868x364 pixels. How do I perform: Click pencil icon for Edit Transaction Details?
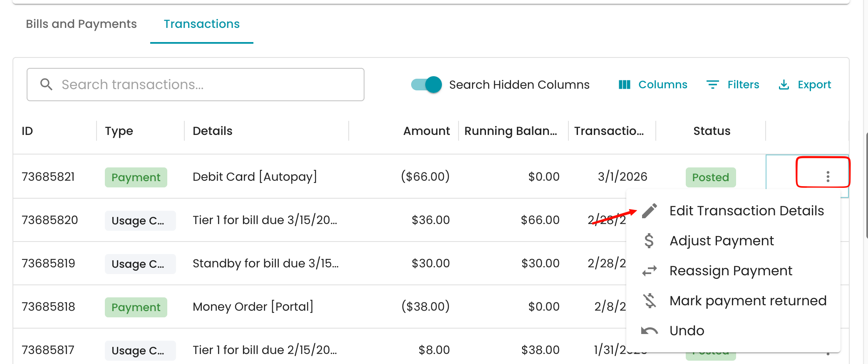pyautogui.click(x=649, y=211)
